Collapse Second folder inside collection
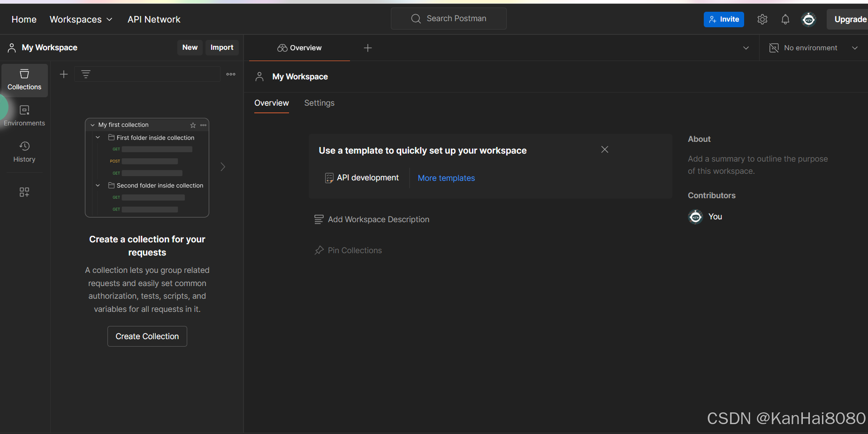The image size is (868, 434). pos(98,186)
